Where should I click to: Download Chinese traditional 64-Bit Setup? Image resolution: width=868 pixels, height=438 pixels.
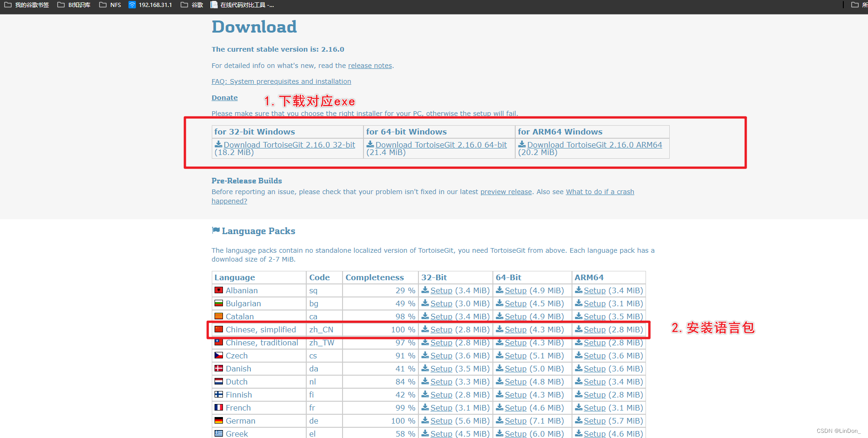click(x=516, y=343)
